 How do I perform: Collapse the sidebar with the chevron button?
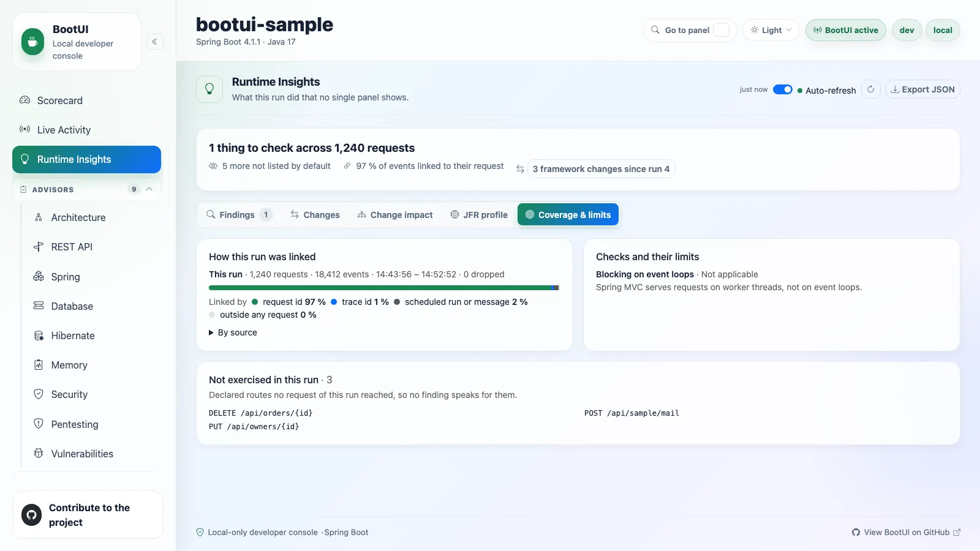click(x=155, y=42)
